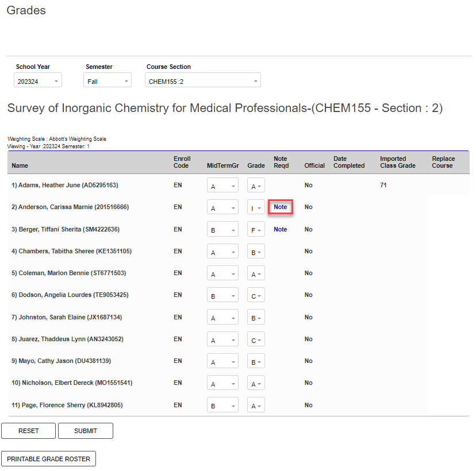Open the Note link for Berger, Tiffani
This screenshot has height=471, width=476.
coord(281,229)
